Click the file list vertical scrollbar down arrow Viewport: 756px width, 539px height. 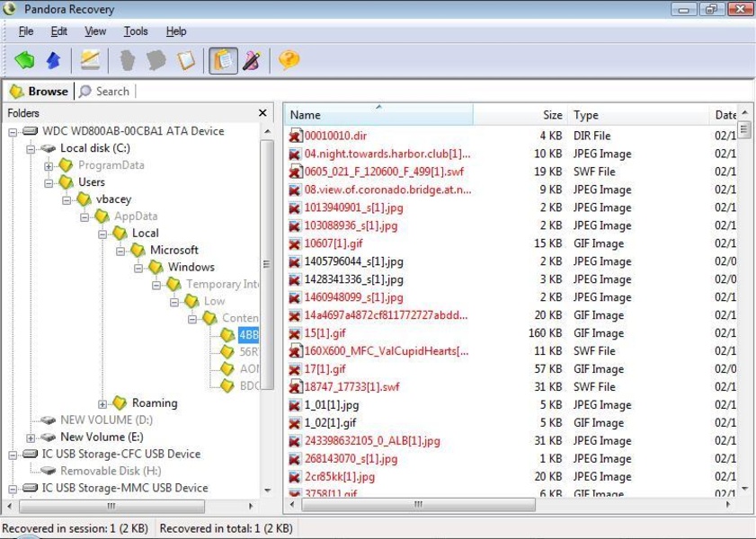coord(744,490)
